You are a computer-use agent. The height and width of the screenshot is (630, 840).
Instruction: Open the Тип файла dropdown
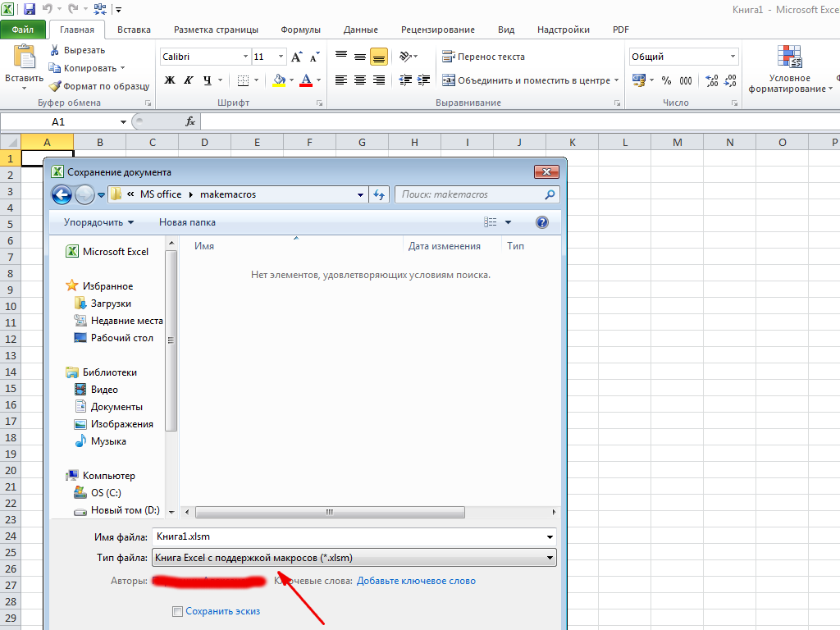(x=354, y=558)
